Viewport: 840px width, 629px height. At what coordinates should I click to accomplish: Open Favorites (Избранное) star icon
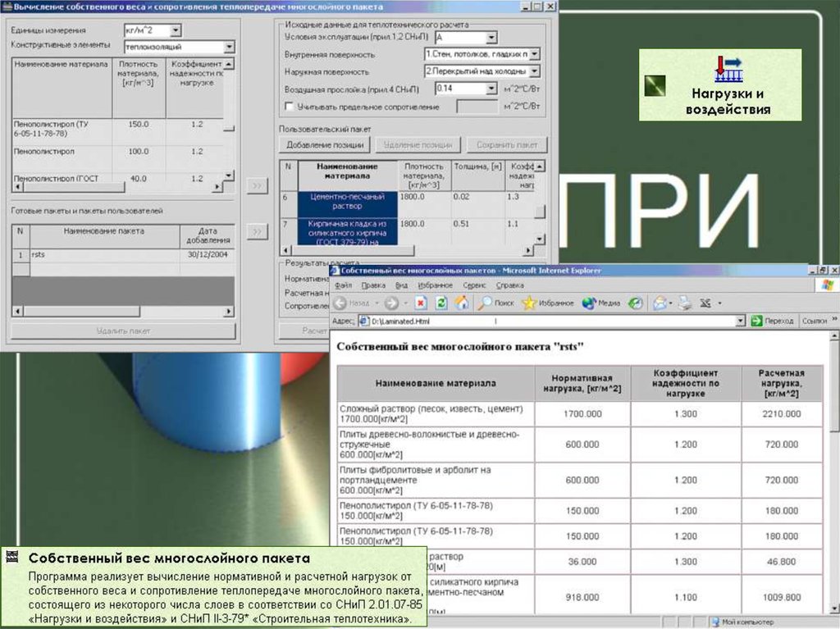click(x=547, y=303)
